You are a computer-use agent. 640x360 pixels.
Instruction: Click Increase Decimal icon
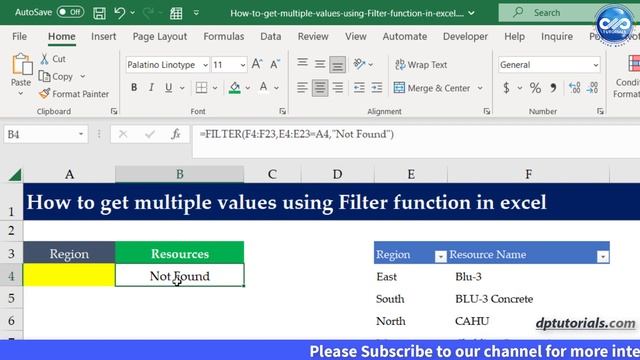(575, 87)
